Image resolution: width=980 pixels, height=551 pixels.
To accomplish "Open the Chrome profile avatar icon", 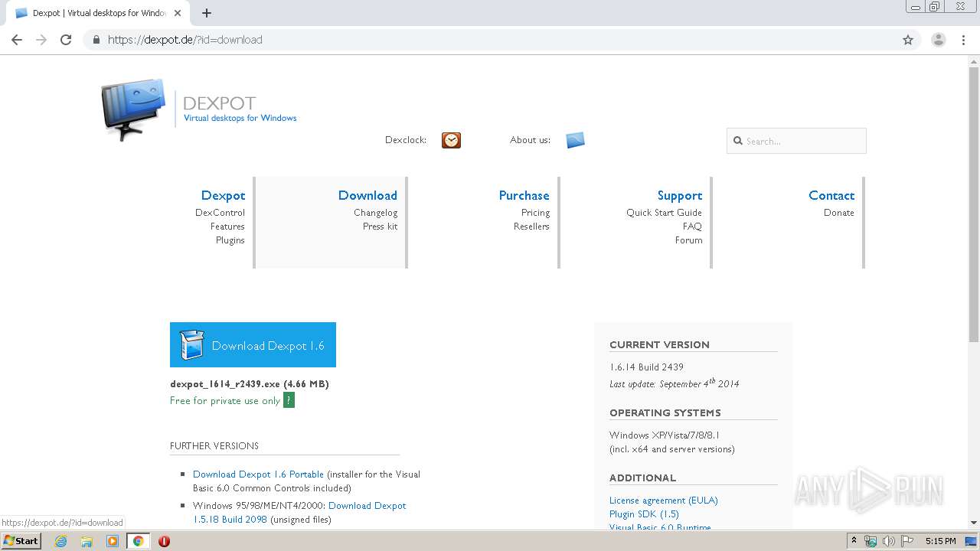I will click(x=938, y=40).
